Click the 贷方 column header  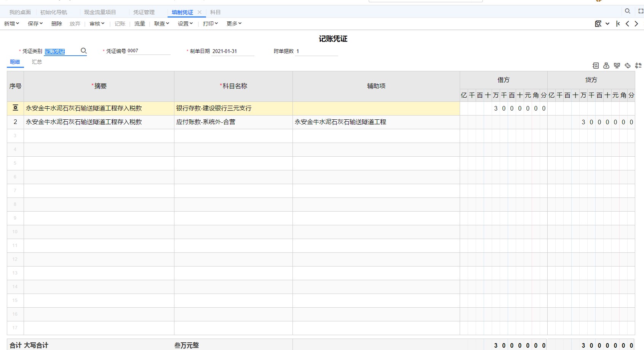[x=591, y=80]
